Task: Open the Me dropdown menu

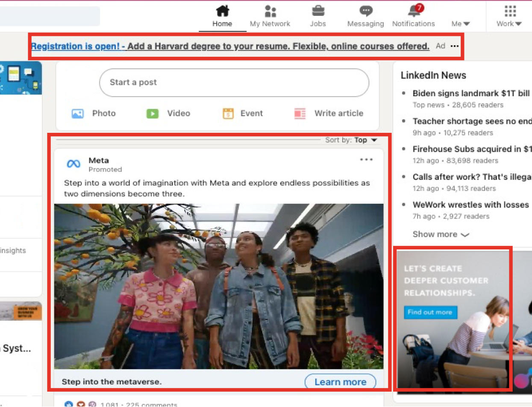Action: click(461, 24)
